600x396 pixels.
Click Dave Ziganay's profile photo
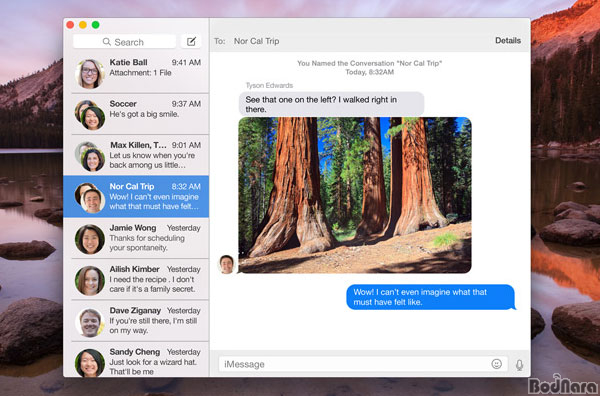90,322
